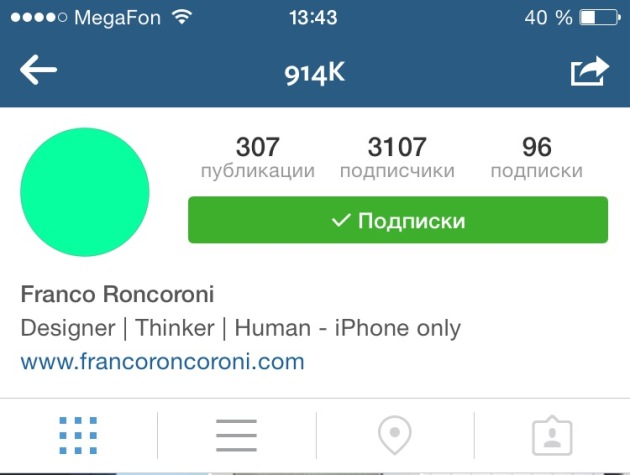This screenshot has height=475, width=630.
Task: Tap the green profile picture circle
Action: [85, 192]
